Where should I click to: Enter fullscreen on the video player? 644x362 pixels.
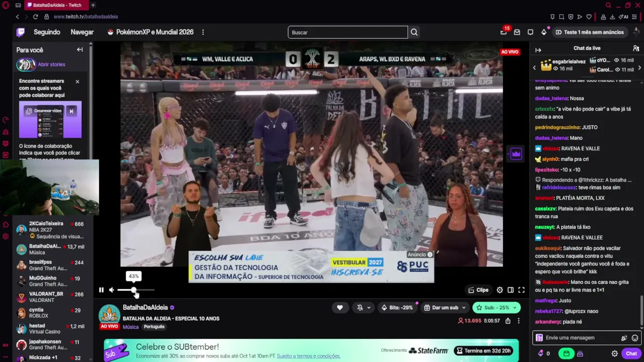coord(522,290)
